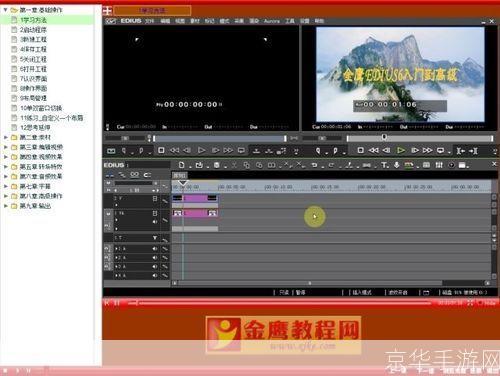
Task: Open the 模式 menu in EDIUS
Action: (224, 21)
